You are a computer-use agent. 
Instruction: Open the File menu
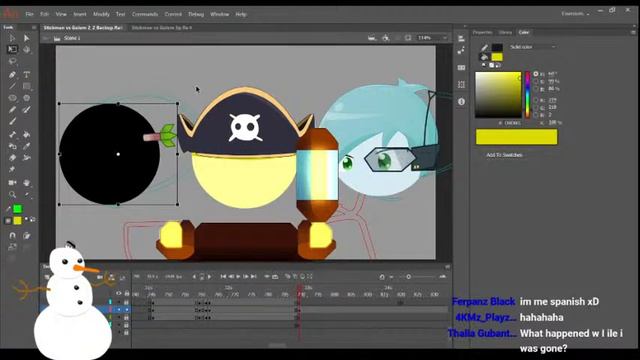[29, 14]
